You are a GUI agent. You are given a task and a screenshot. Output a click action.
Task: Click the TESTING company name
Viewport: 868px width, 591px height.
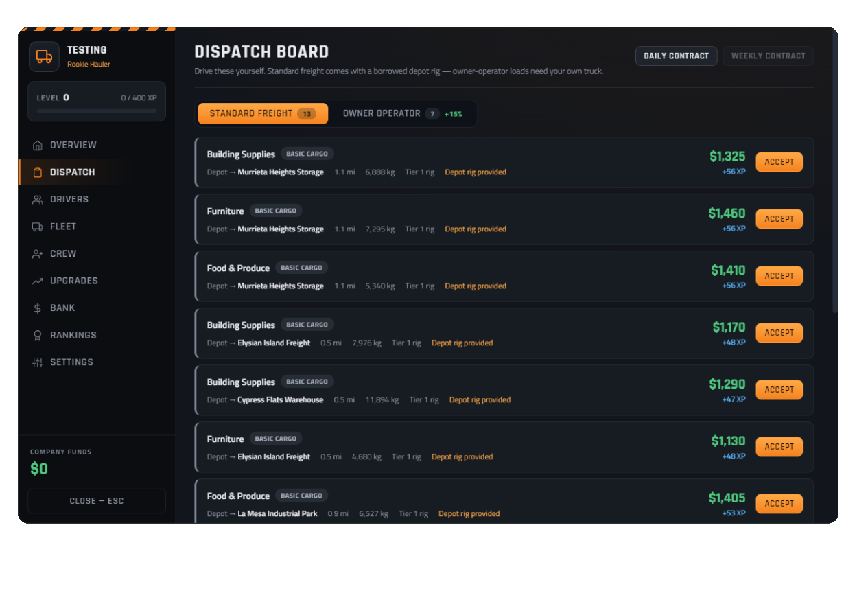click(x=86, y=50)
